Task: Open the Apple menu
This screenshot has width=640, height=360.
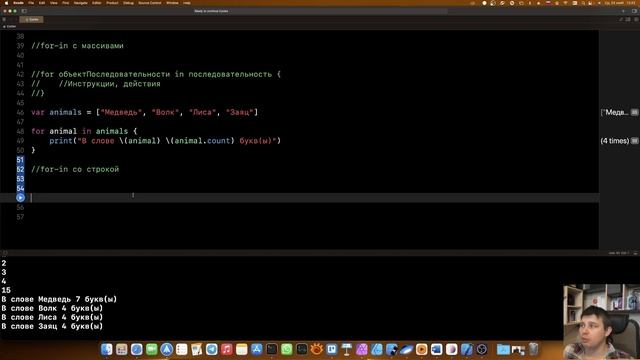Action: coord(6,3)
